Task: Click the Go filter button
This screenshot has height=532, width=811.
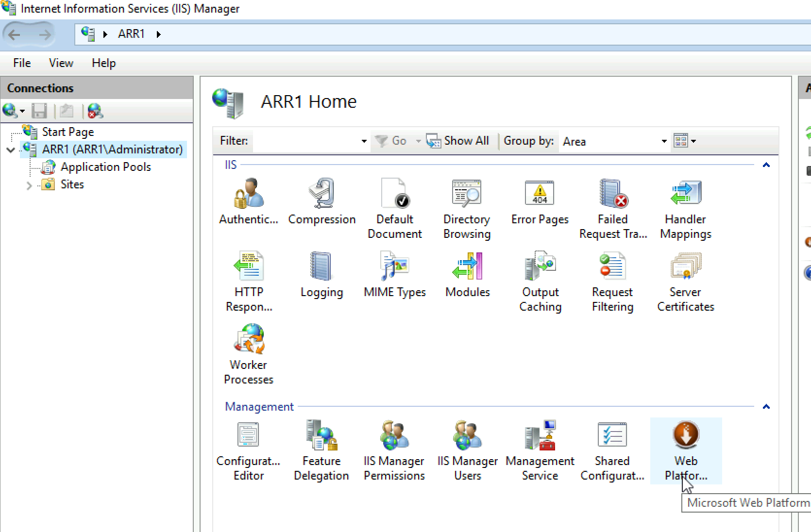Action: click(391, 141)
